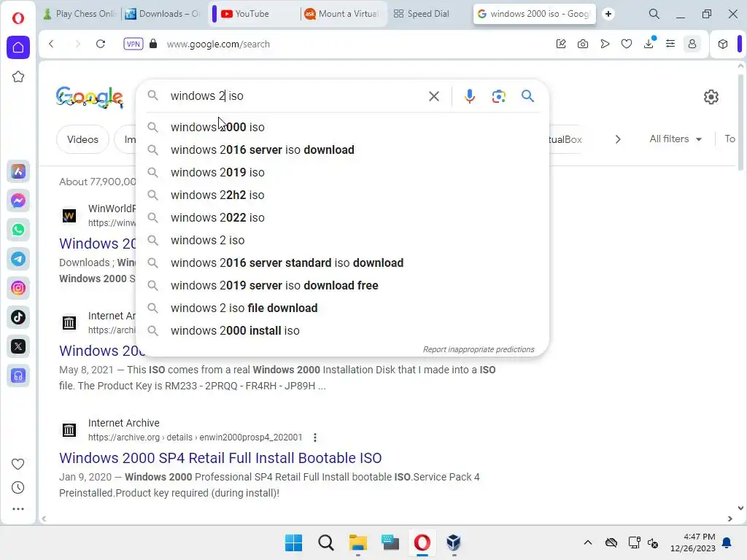Image resolution: width=747 pixels, height=560 pixels.
Task: Start voice search with microphone
Action: [x=470, y=96]
